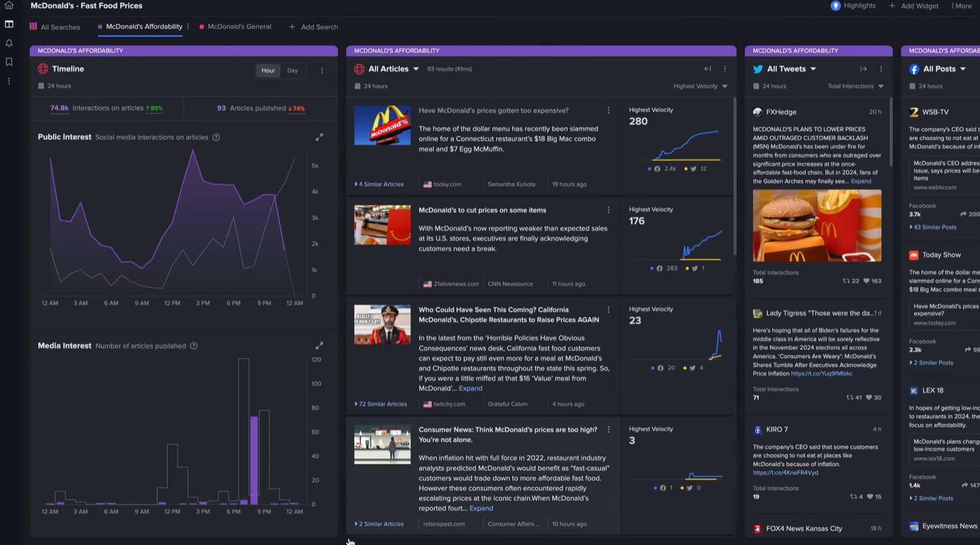Expand the 72 Similar Articles list
The width and height of the screenshot is (980, 545).
(381, 404)
